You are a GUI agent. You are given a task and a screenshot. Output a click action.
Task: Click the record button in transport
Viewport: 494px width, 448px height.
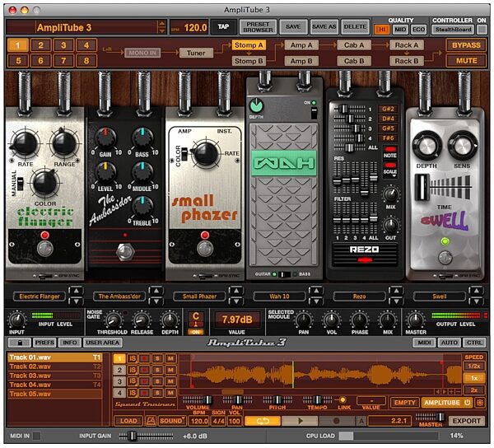coord(337,421)
